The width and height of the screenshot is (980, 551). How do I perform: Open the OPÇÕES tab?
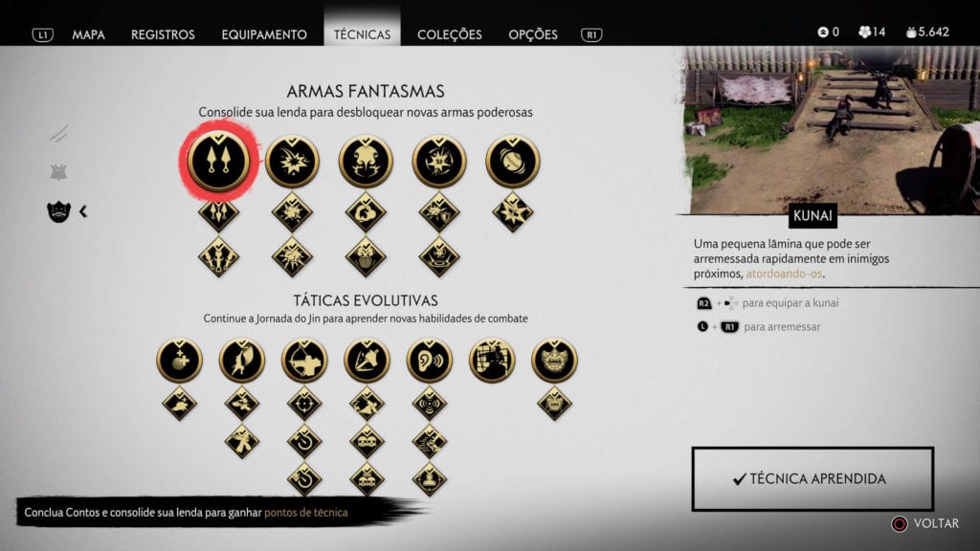(532, 34)
